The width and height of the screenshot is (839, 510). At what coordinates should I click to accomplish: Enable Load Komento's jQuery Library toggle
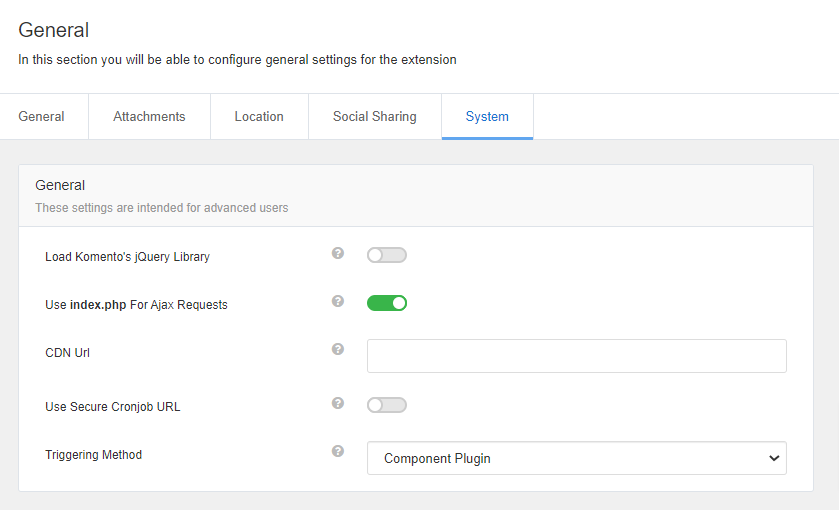[x=387, y=255]
